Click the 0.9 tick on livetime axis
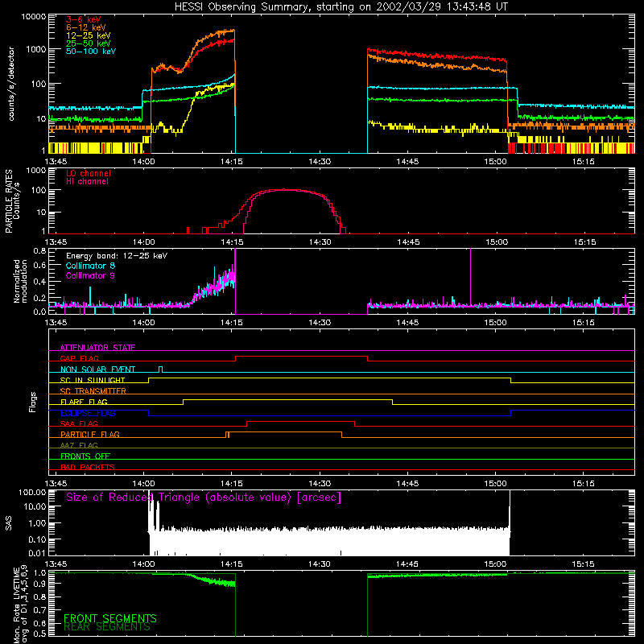 click(39, 583)
